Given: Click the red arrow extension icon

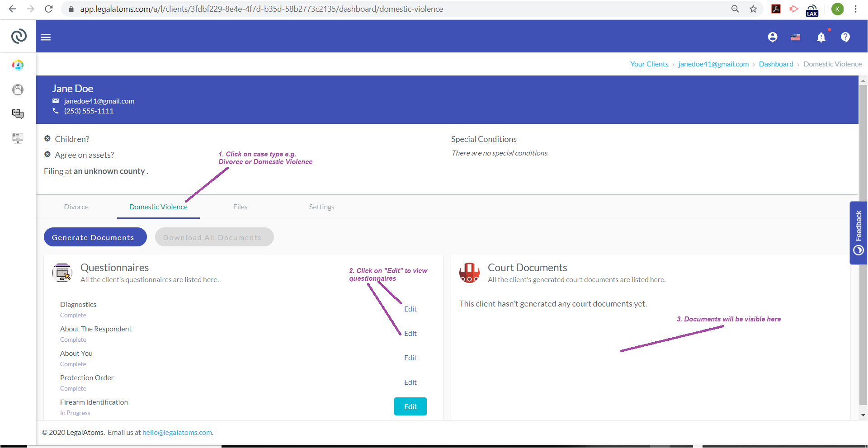Looking at the screenshot, I should pyautogui.click(x=794, y=9).
